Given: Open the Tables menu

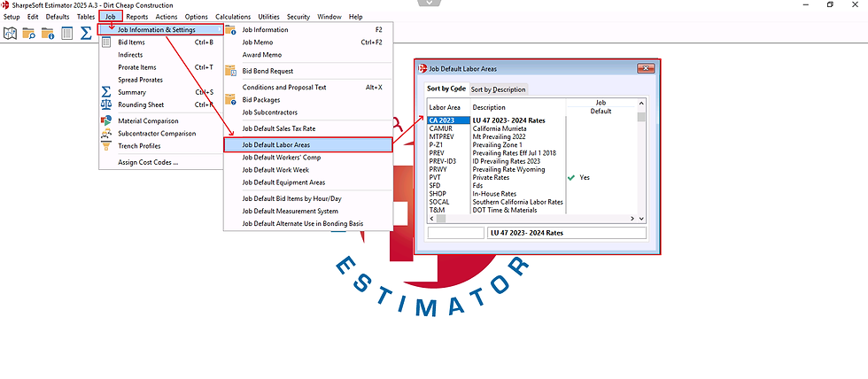Looking at the screenshot, I should 86,17.
